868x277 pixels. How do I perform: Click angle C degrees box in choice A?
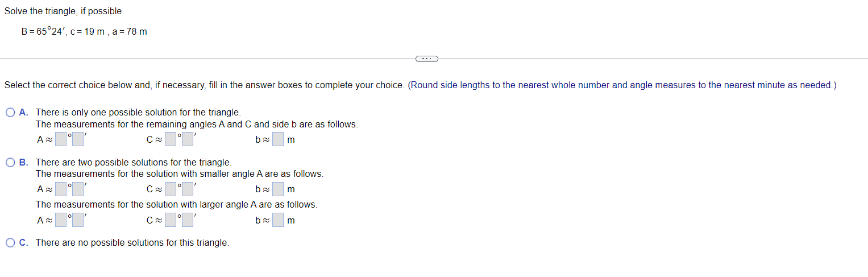click(171, 139)
